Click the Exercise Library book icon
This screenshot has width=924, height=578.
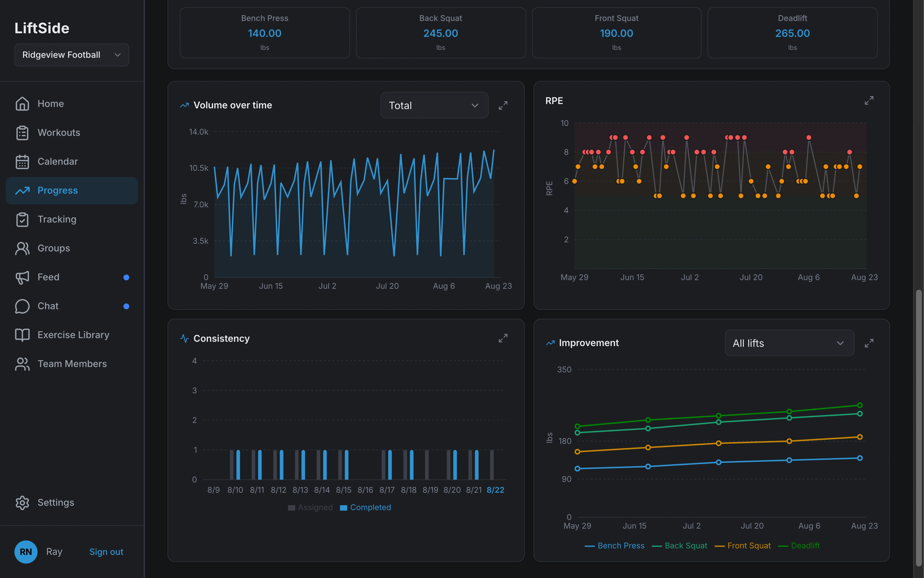22,335
